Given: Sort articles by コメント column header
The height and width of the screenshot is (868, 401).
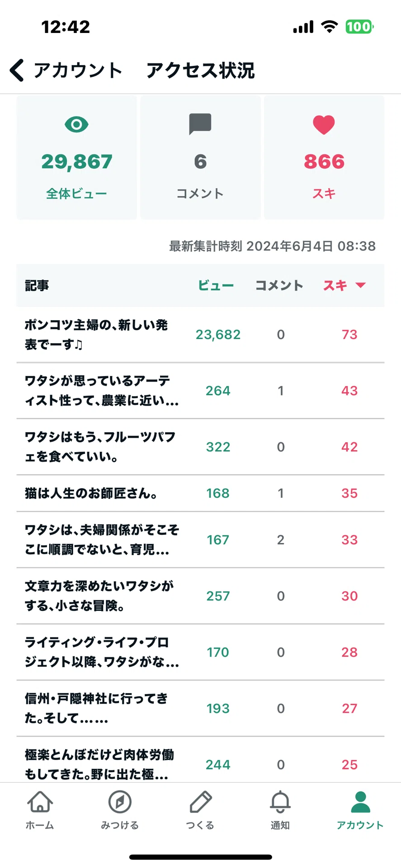Looking at the screenshot, I should click(279, 285).
